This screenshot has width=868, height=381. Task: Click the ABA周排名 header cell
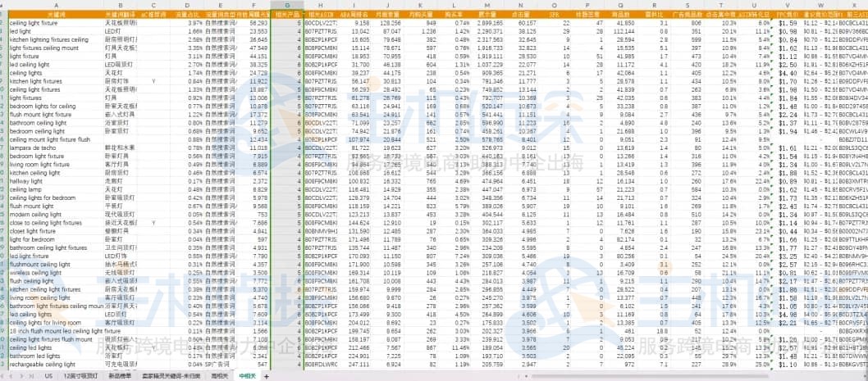tap(354, 15)
